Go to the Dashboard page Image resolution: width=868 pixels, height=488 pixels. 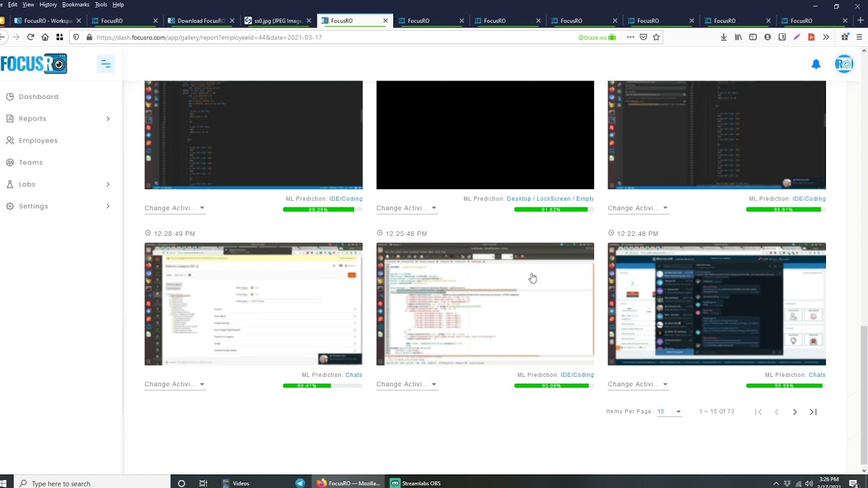point(39,97)
